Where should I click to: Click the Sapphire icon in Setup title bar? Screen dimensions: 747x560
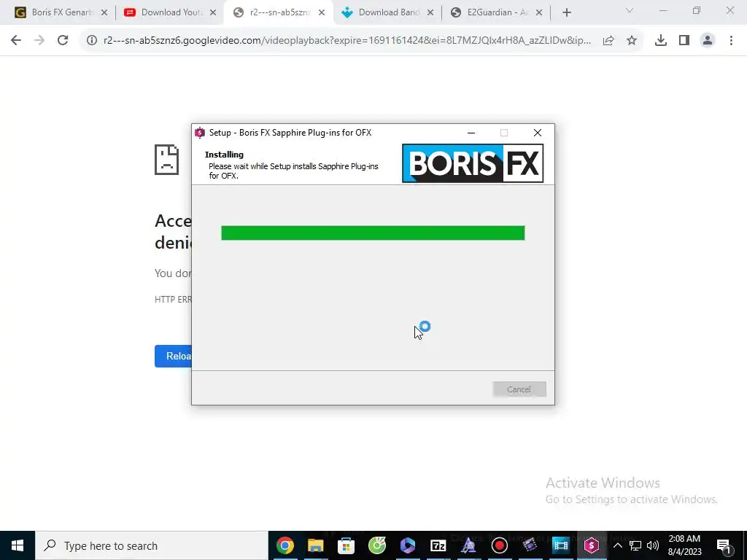(x=200, y=133)
